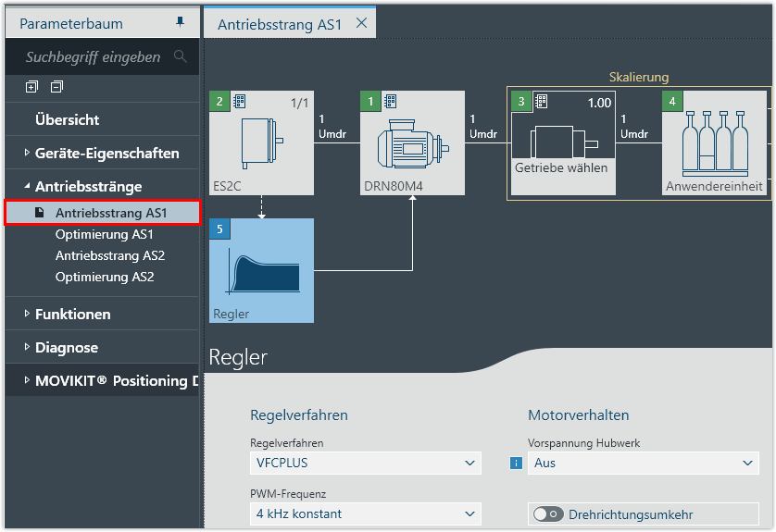Click the expand all icon in Parameterbaum
The height and width of the screenshot is (532, 776).
pos(31,87)
